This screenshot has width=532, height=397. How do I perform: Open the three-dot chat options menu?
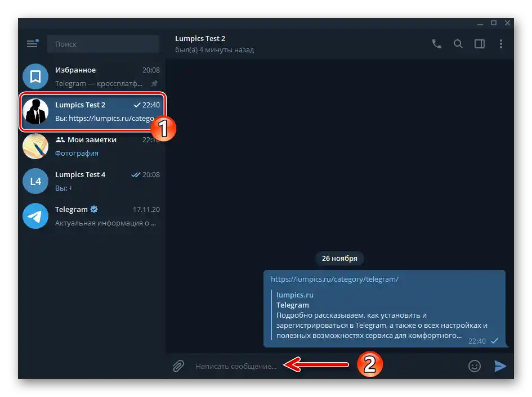[501, 43]
